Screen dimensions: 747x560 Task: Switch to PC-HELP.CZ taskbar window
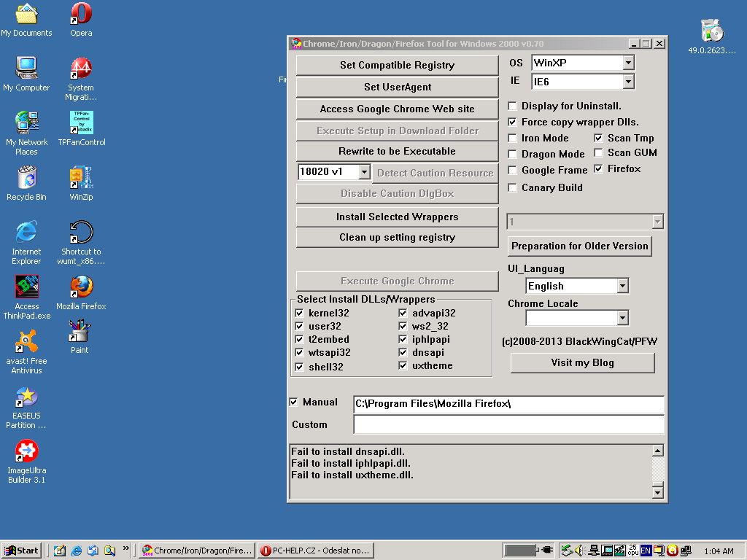(317, 551)
